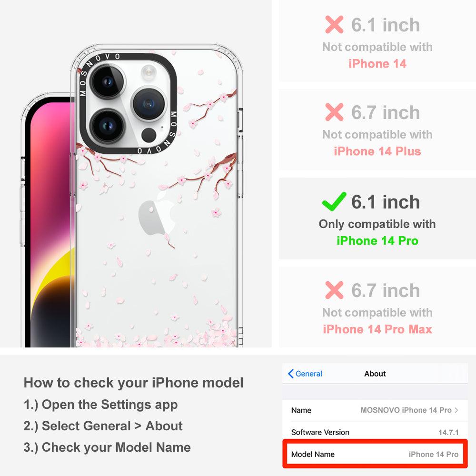Select the Software Version 14.7.1 row

pyautogui.click(x=375, y=432)
